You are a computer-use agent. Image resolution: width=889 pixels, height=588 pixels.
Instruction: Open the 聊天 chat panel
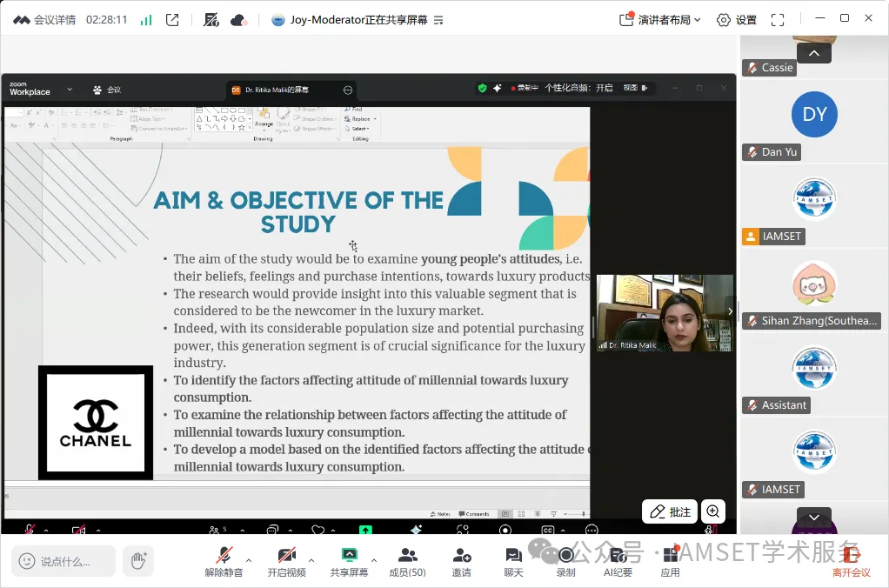point(514,561)
